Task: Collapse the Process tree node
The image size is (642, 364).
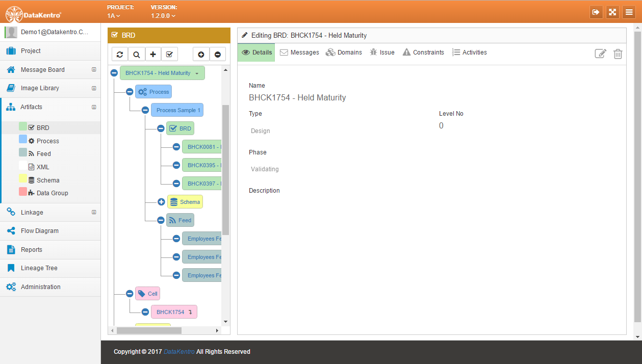Action: tap(130, 92)
